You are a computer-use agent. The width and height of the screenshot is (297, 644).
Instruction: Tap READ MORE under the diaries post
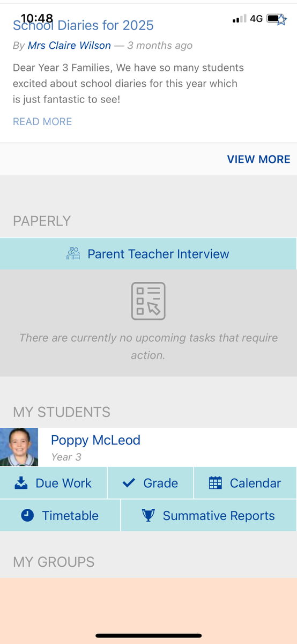click(x=42, y=122)
